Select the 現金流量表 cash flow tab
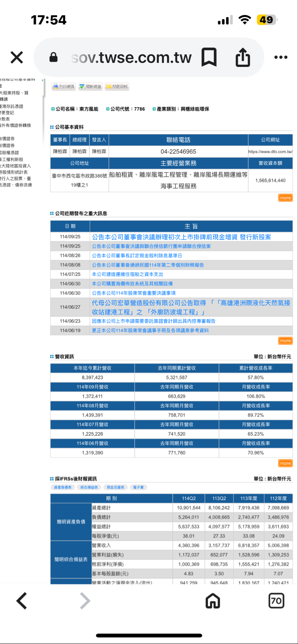Screen dimensions: 298x644 click(116, 487)
